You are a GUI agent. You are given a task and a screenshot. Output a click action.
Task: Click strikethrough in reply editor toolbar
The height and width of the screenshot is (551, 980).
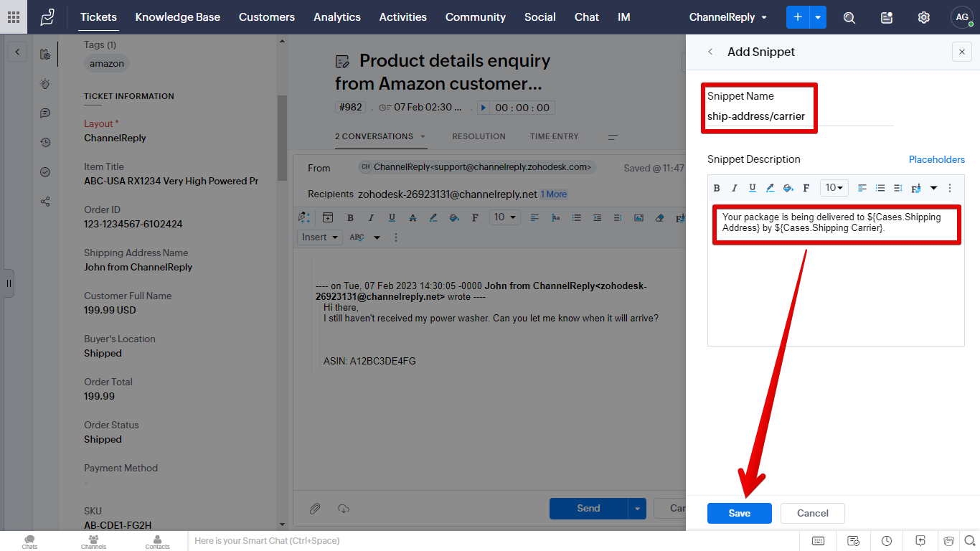tap(413, 217)
